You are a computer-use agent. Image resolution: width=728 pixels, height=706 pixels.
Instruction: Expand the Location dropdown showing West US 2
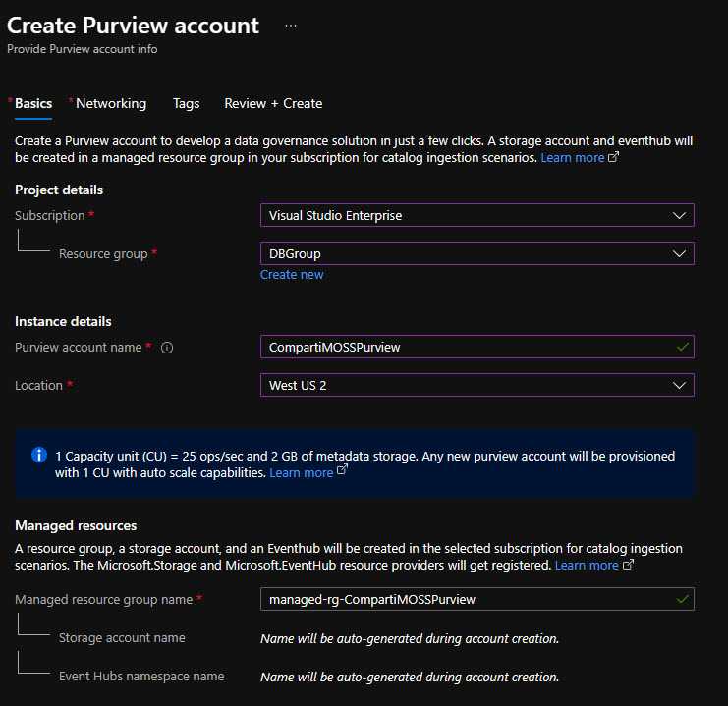[477, 385]
